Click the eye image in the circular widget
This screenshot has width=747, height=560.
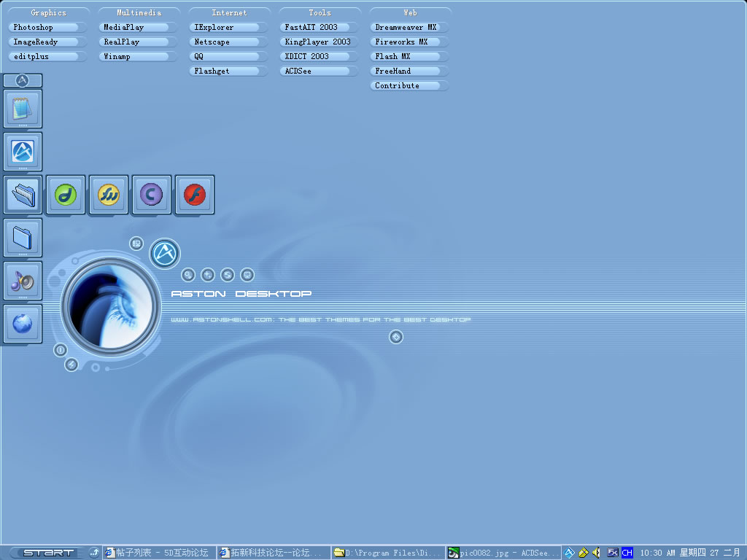[111, 306]
